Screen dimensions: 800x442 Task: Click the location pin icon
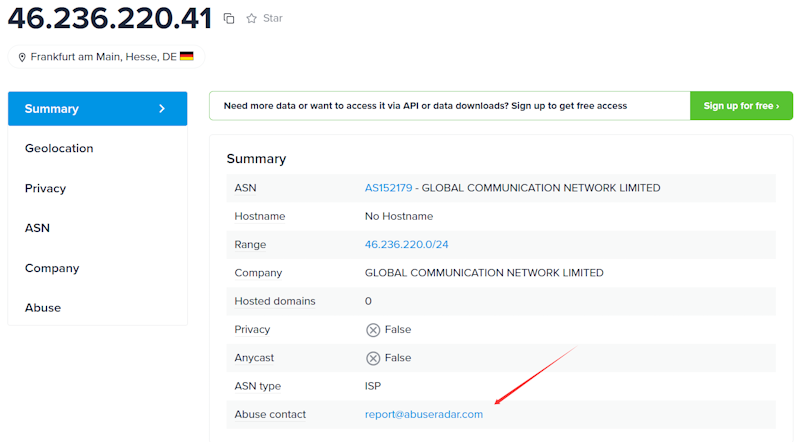tap(22, 58)
